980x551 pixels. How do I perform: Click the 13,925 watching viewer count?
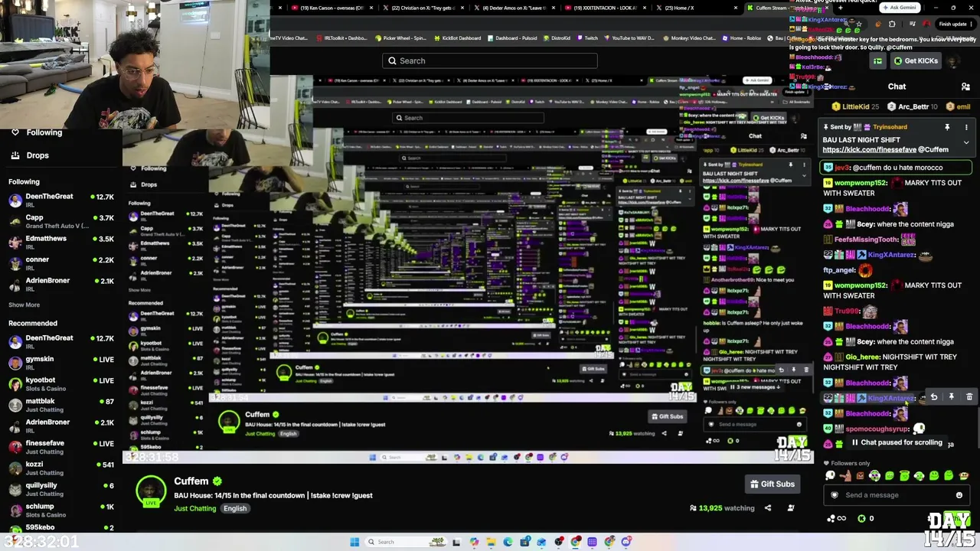(722, 508)
